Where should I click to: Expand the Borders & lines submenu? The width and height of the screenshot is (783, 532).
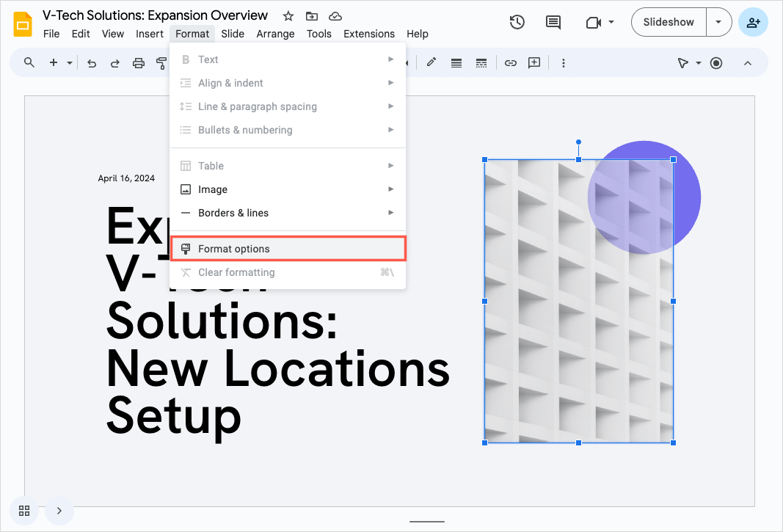click(288, 213)
